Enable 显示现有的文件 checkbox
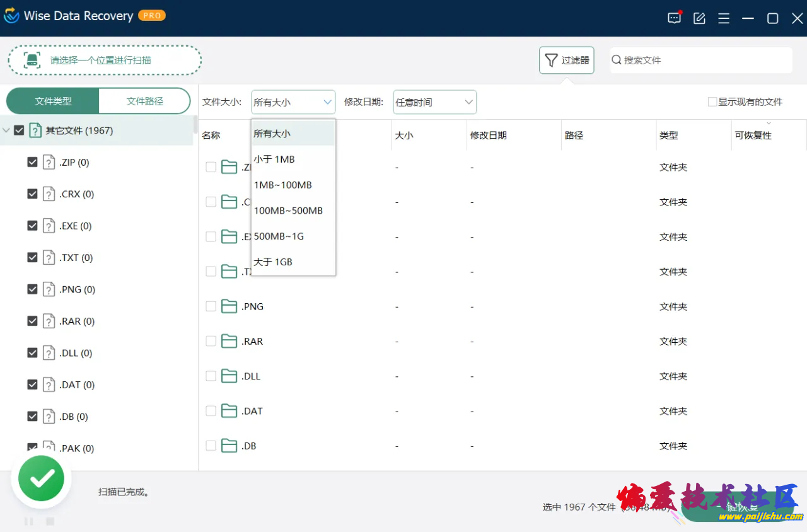This screenshot has width=807, height=532. [x=712, y=101]
